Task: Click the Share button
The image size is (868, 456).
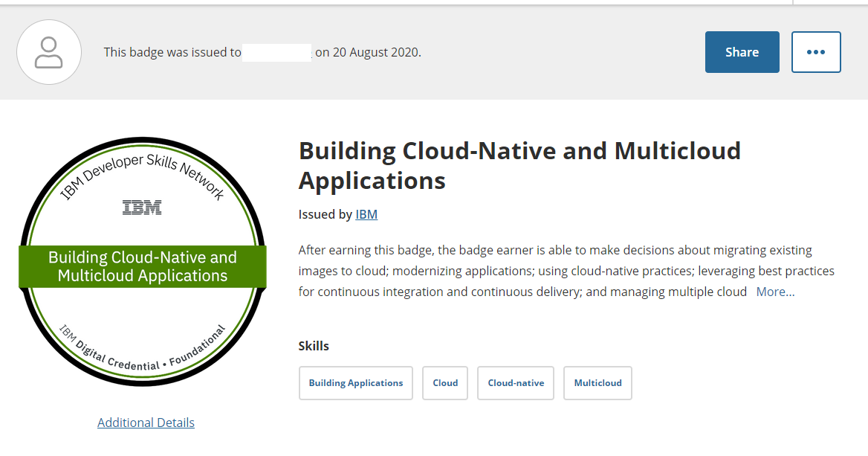Action: [742, 52]
